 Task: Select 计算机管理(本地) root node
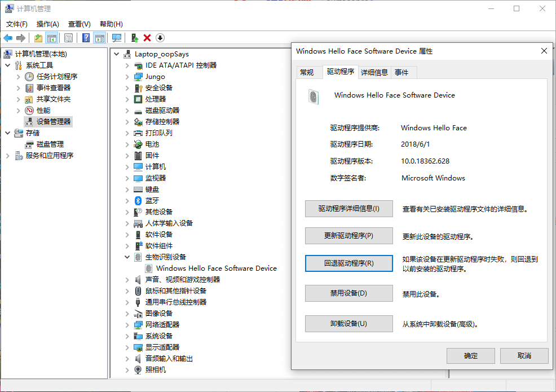coord(36,54)
